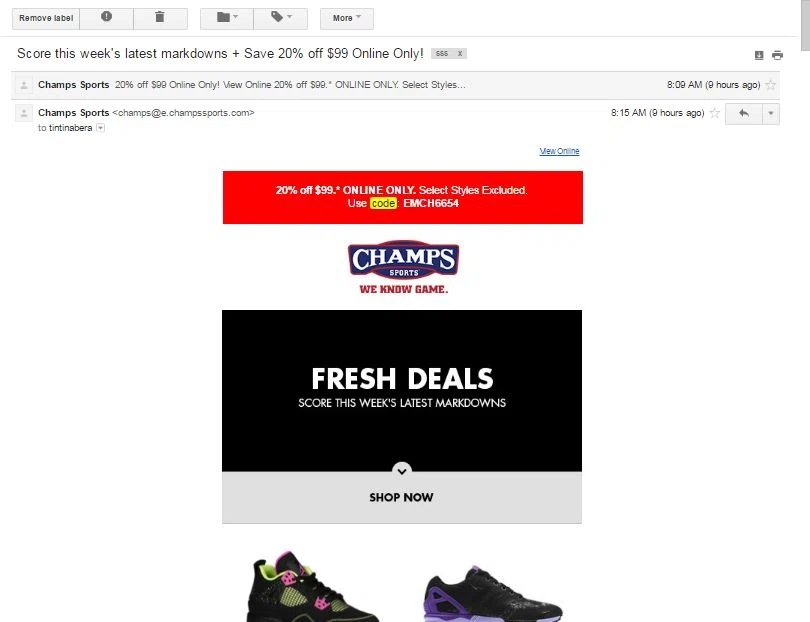Open the Labels tag menu
810x622 pixels.
click(x=281, y=18)
